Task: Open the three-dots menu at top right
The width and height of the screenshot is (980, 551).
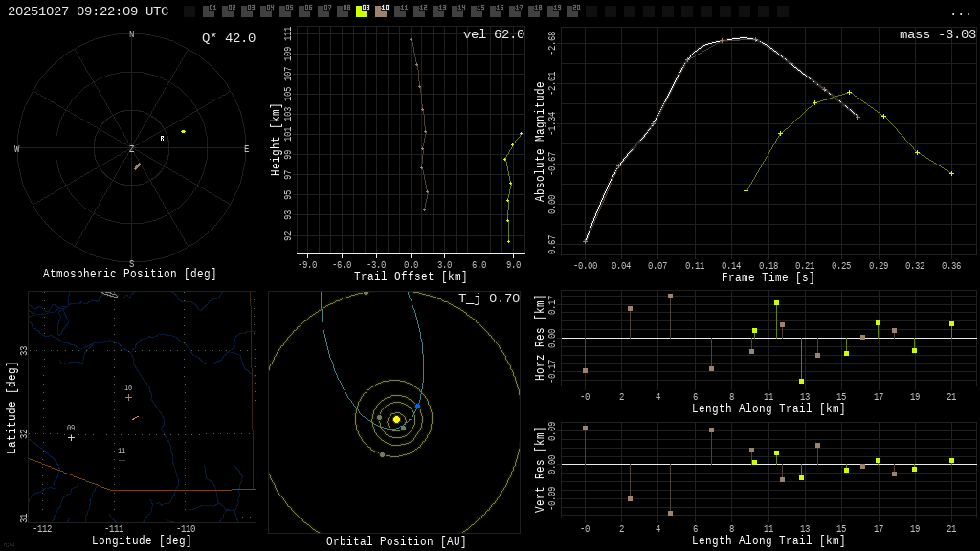Action: tap(960, 12)
